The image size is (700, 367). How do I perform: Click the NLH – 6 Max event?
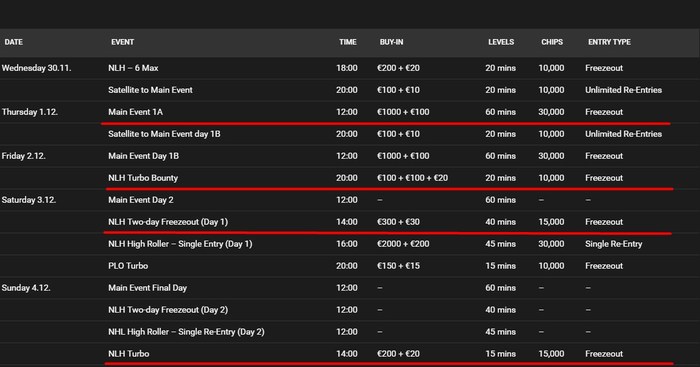133,68
